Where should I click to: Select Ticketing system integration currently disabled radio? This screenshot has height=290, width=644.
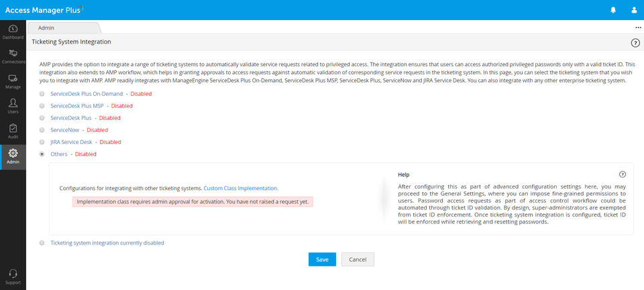point(42,243)
